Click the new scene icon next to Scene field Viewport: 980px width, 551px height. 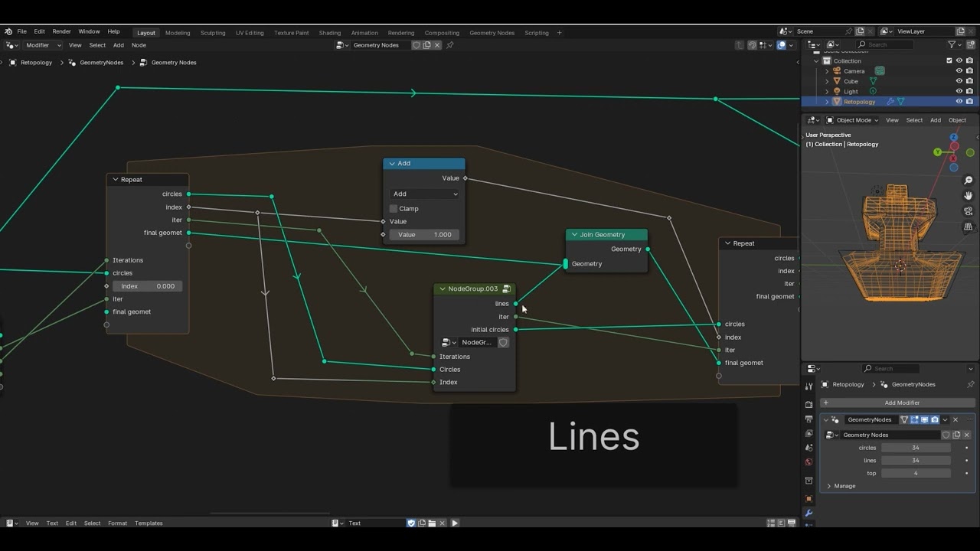(x=860, y=31)
